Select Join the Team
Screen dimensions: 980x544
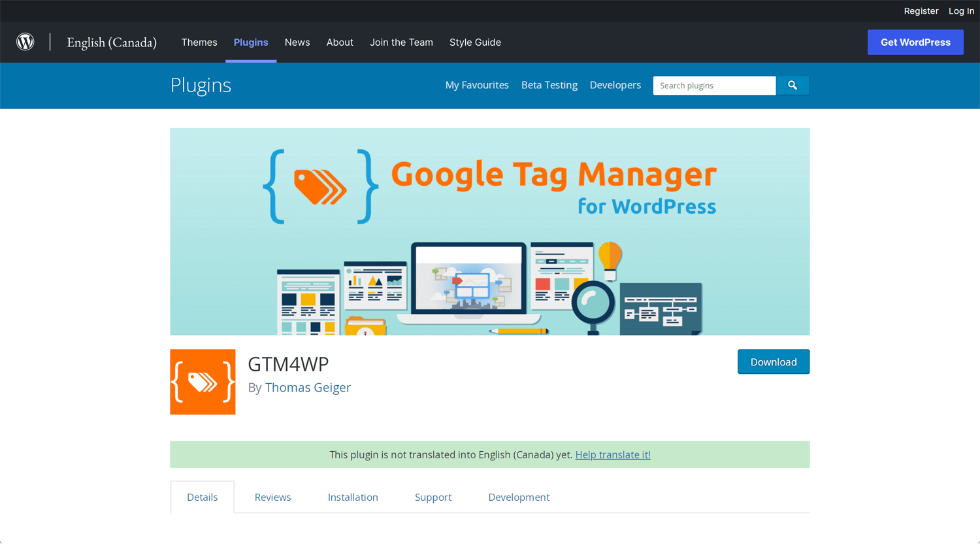tap(401, 42)
